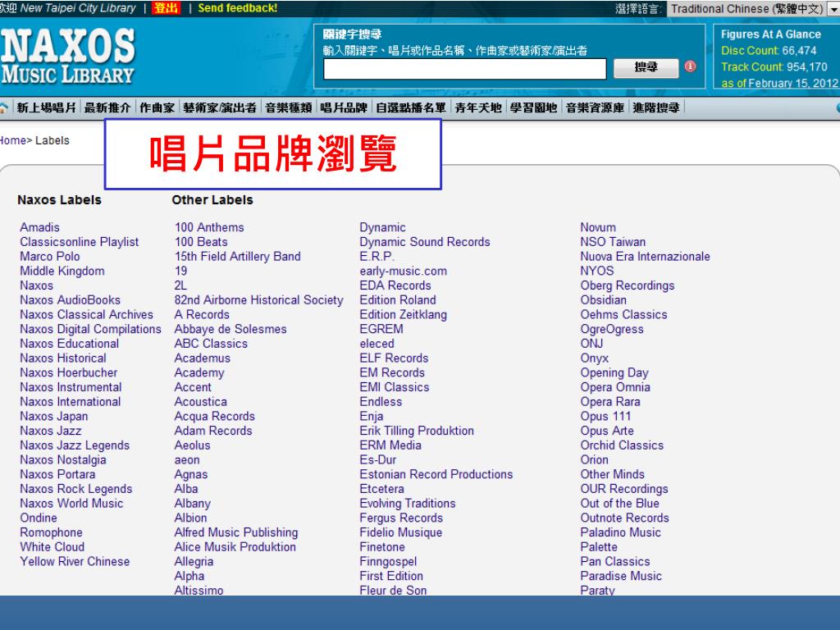Open the Paradise Music label
Screen dimensions: 840x630
tap(621, 576)
